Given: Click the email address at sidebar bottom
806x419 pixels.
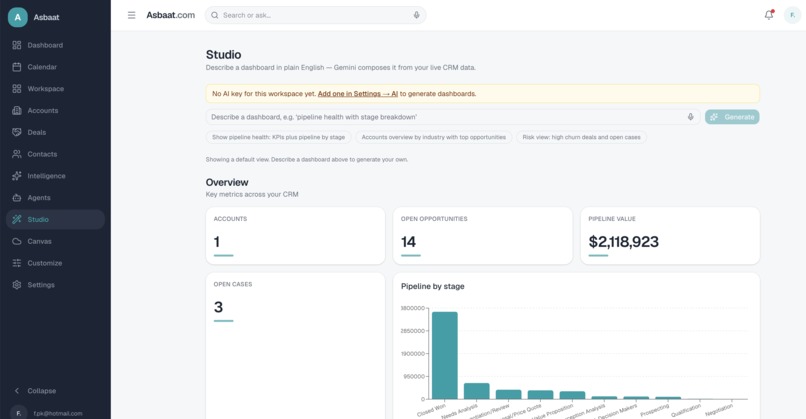Looking at the screenshot, I should (x=58, y=413).
